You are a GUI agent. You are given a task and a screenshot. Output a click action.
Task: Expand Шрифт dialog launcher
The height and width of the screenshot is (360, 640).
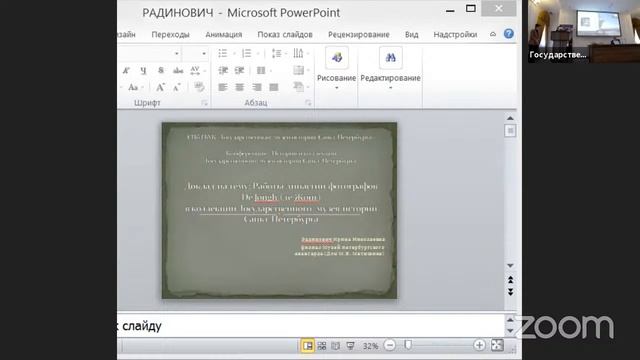(x=204, y=103)
